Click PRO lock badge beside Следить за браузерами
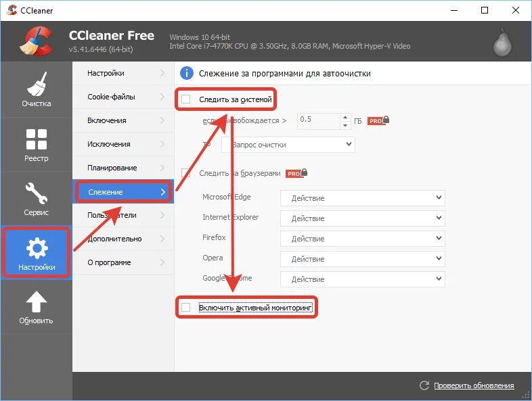532x401 pixels. (x=296, y=173)
